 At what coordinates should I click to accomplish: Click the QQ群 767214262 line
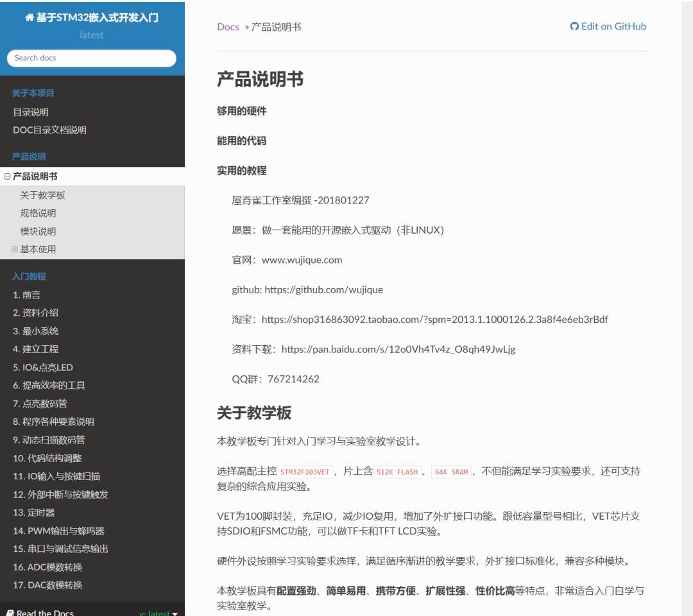click(x=275, y=379)
